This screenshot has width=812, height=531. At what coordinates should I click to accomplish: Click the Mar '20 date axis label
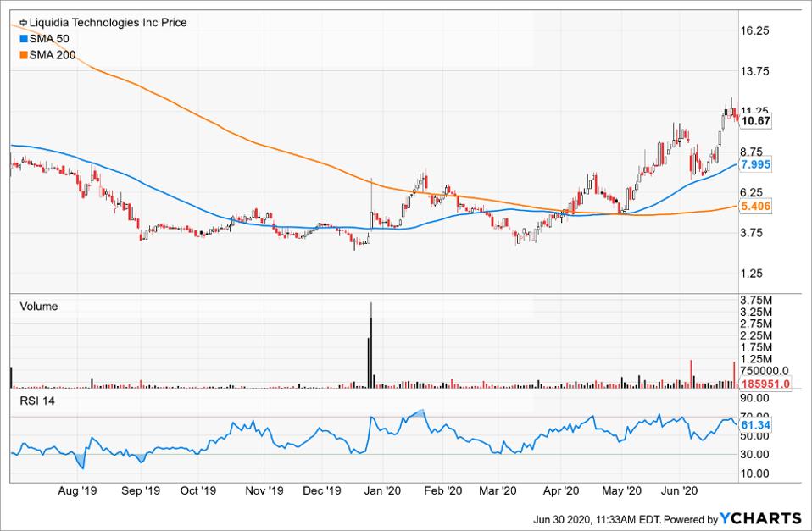point(498,490)
